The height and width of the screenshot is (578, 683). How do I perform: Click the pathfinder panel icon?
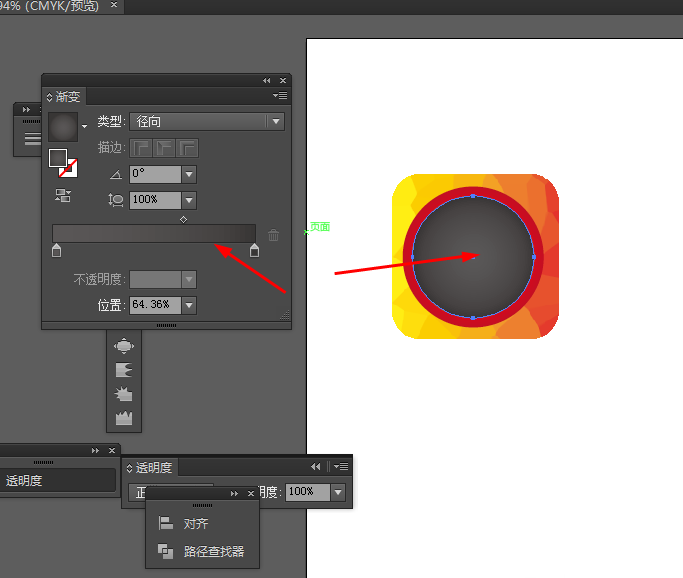pyautogui.click(x=166, y=551)
